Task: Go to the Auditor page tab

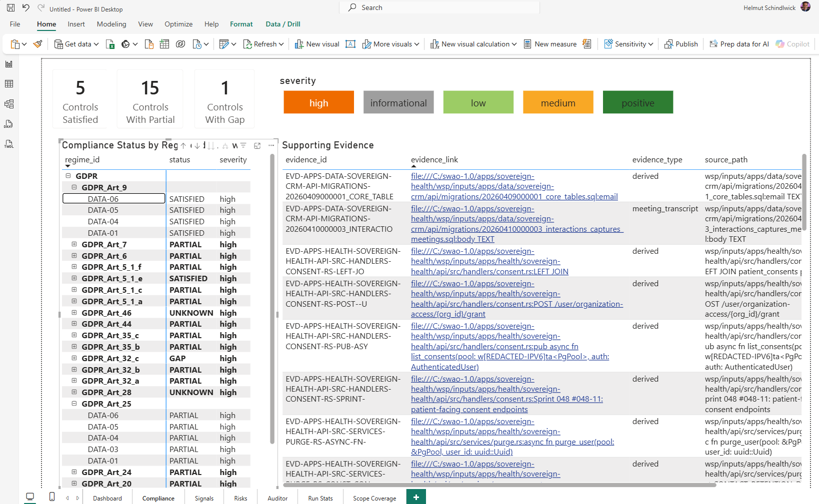Action: (277, 499)
